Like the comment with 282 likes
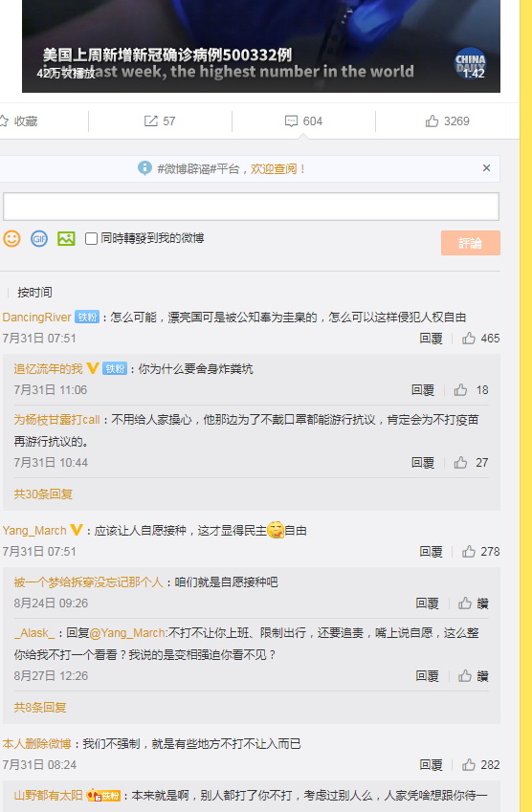Screen dimensions: 532x812 coord(480,765)
